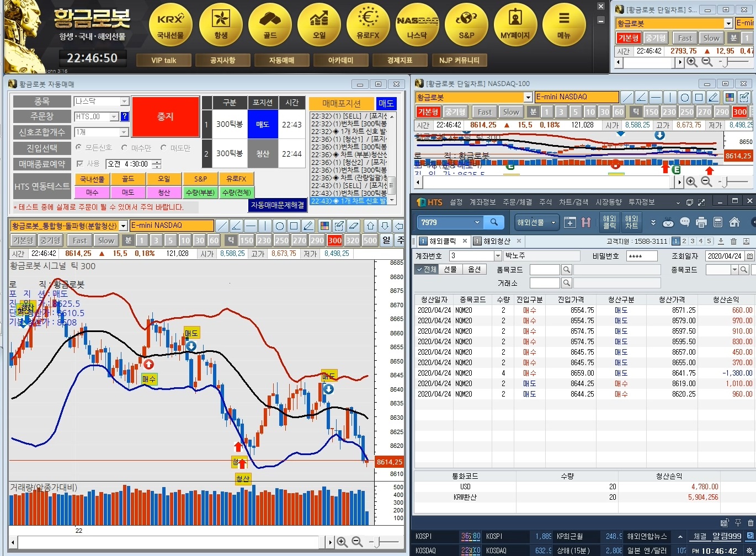Toggle the 사용 checkbox for 매매종료예약
This screenshot has width=756, height=556.
[x=79, y=164]
